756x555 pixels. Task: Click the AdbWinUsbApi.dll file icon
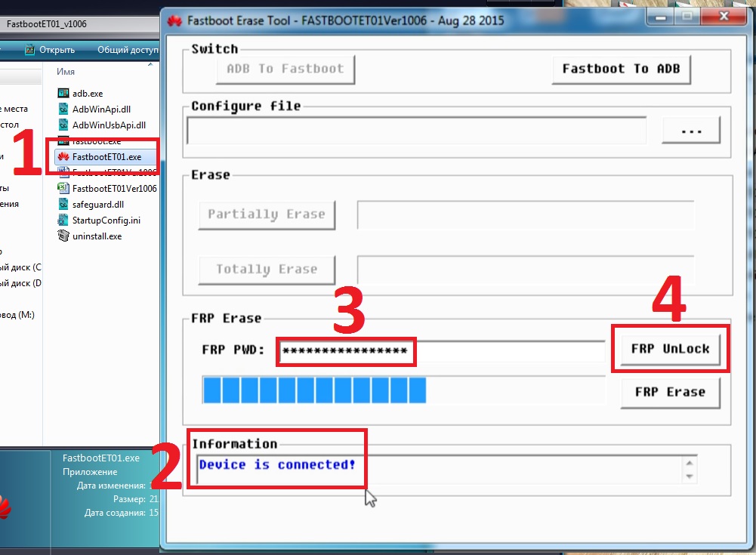point(63,125)
